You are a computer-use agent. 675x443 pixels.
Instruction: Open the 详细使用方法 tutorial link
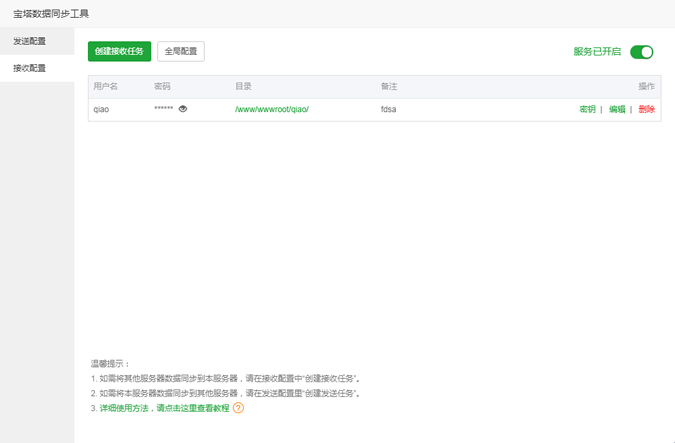tap(164, 408)
